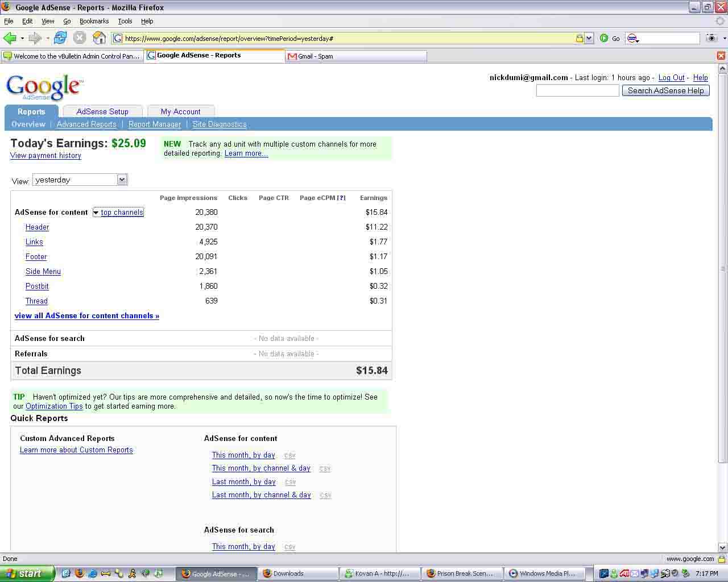The width and height of the screenshot is (728, 582).
Task: Click the Back arrow in Firefox toolbar
Action: [x=10, y=38]
